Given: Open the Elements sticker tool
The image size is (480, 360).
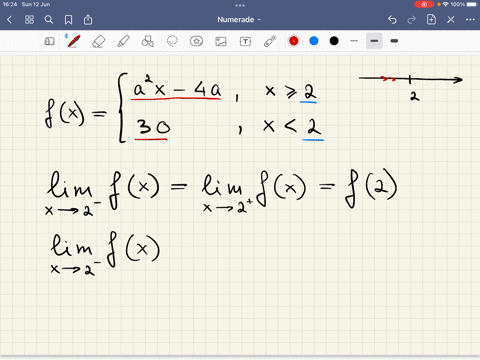Looking at the screenshot, I should [x=196, y=41].
